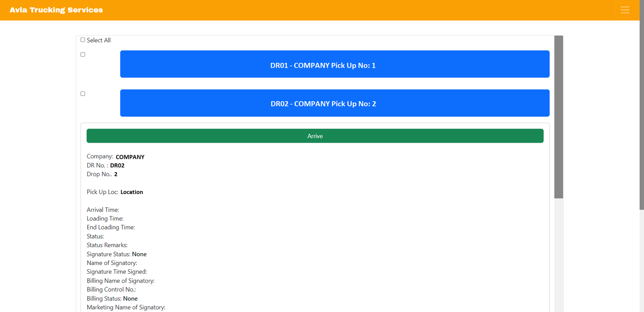Collapse DR02 - COMPANY Pick Up No: 2
The image size is (644, 312).
[x=334, y=103]
